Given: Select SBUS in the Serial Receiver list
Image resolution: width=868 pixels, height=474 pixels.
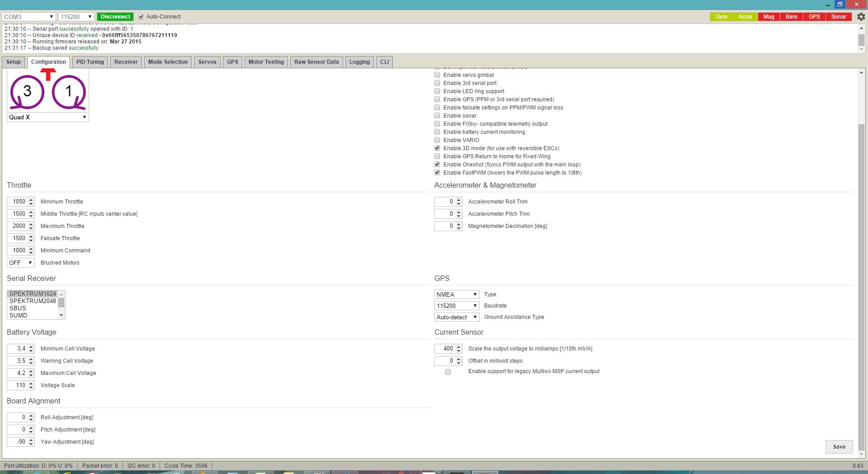Looking at the screenshot, I should 18,308.
